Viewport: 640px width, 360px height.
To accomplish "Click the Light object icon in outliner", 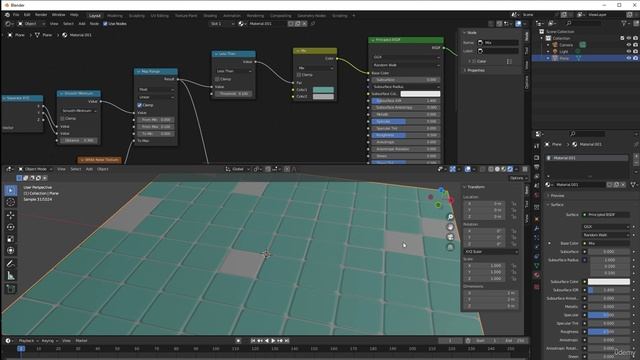I will 555,51.
